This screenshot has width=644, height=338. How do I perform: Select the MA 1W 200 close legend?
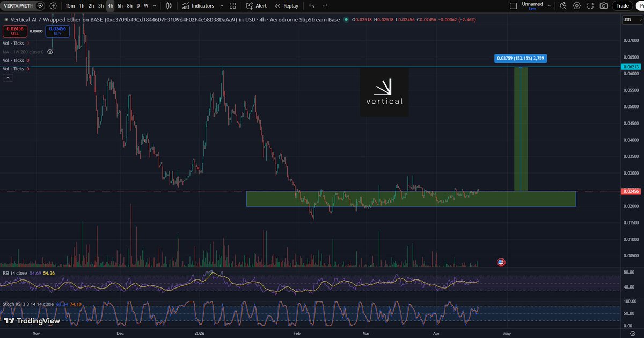click(x=23, y=52)
